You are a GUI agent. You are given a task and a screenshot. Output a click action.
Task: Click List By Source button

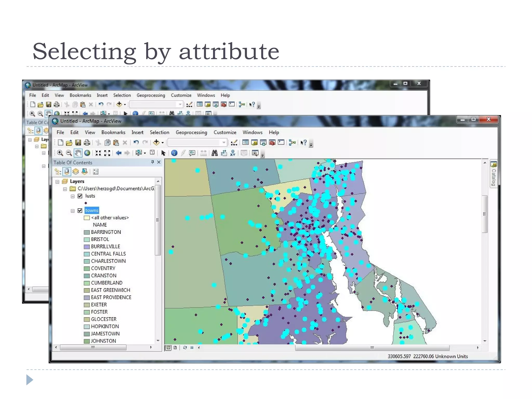coord(67,172)
